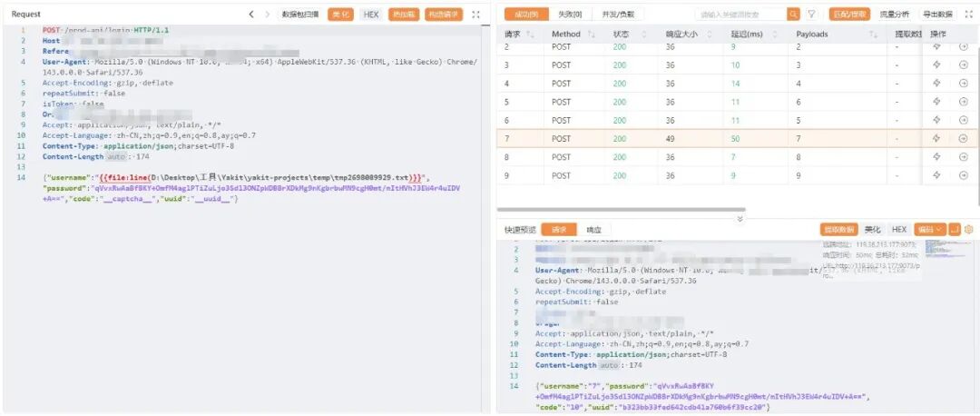Go to previous request with left chevron
This screenshot has height=416, width=980.
tap(251, 15)
